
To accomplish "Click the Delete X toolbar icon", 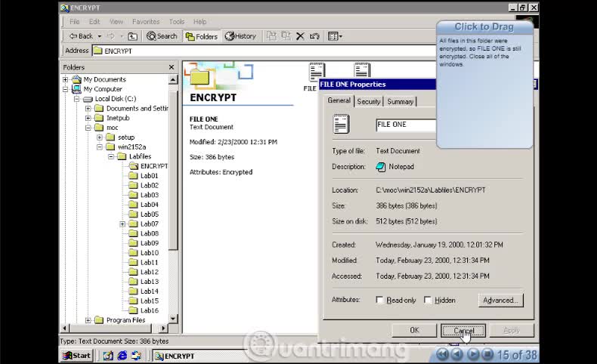I will tap(300, 36).
